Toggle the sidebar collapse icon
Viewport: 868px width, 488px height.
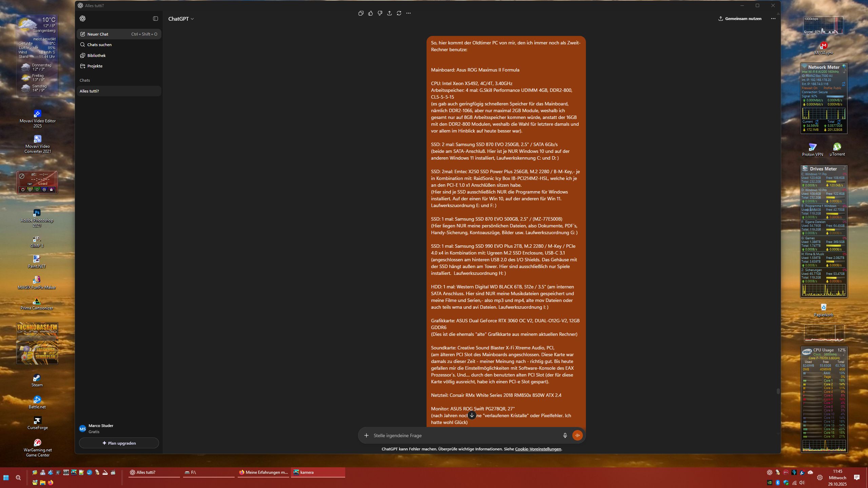pyautogui.click(x=155, y=19)
